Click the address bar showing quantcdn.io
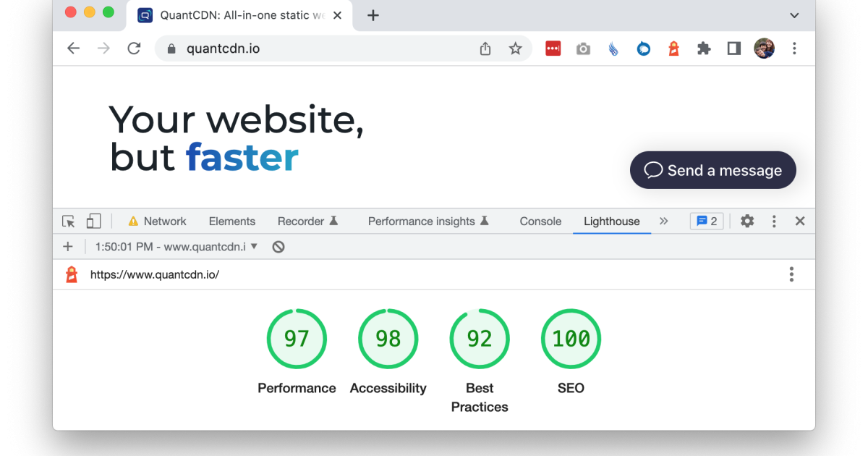The height and width of the screenshot is (456, 868). [x=344, y=48]
